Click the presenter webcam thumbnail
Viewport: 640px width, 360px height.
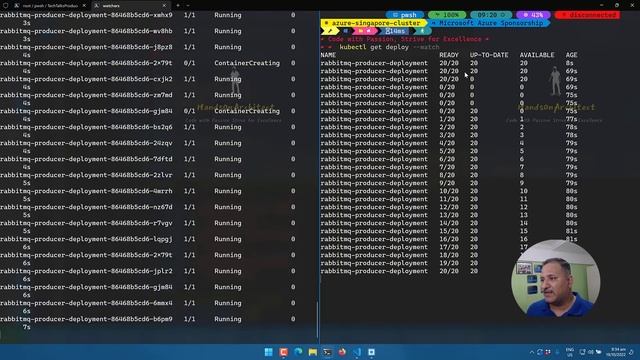556,279
